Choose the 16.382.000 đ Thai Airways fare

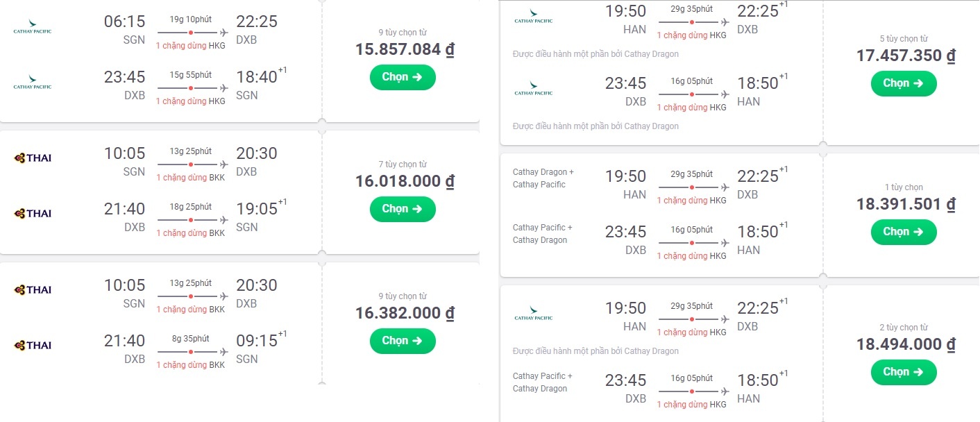[x=403, y=341]
